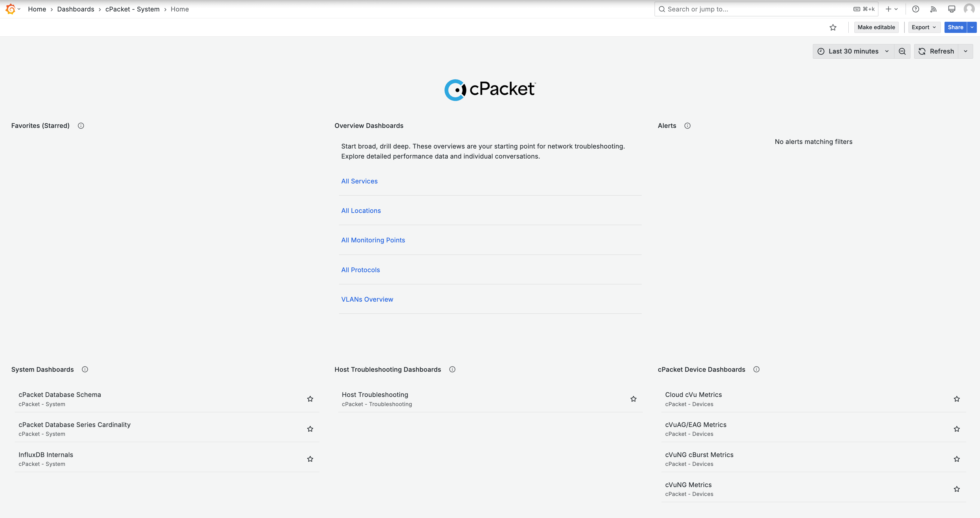The height and width of the screenshot is (518, 980).
Task: Open cVuAG/EAG Metrics dashboard
Action: [x=696, y=425]
